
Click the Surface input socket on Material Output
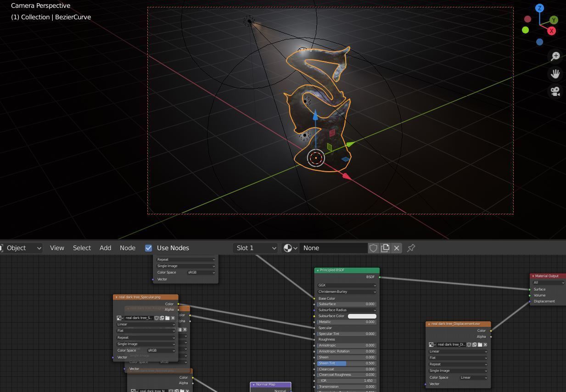[x=530, y=289]
